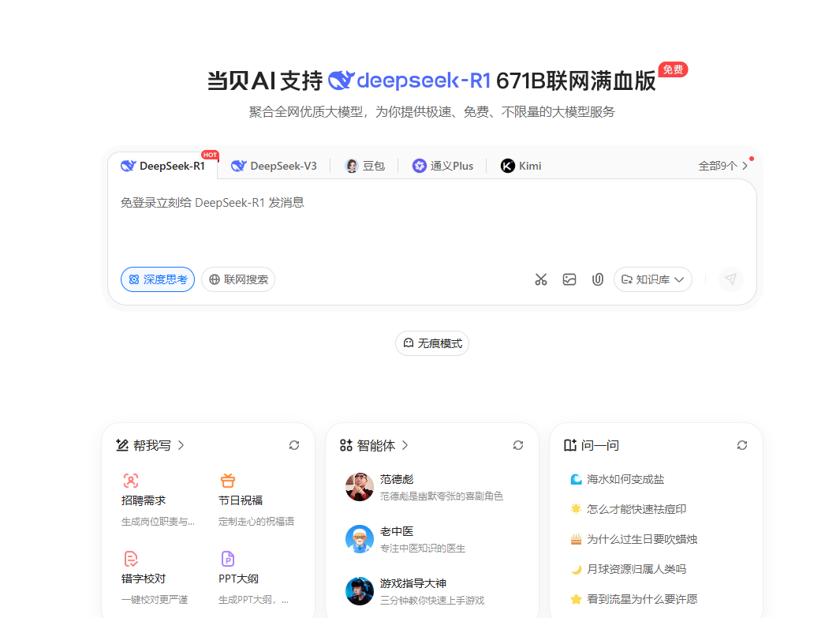Expand 智能体 section arrow
The image size is (840, 618).
tap(405, 445)
